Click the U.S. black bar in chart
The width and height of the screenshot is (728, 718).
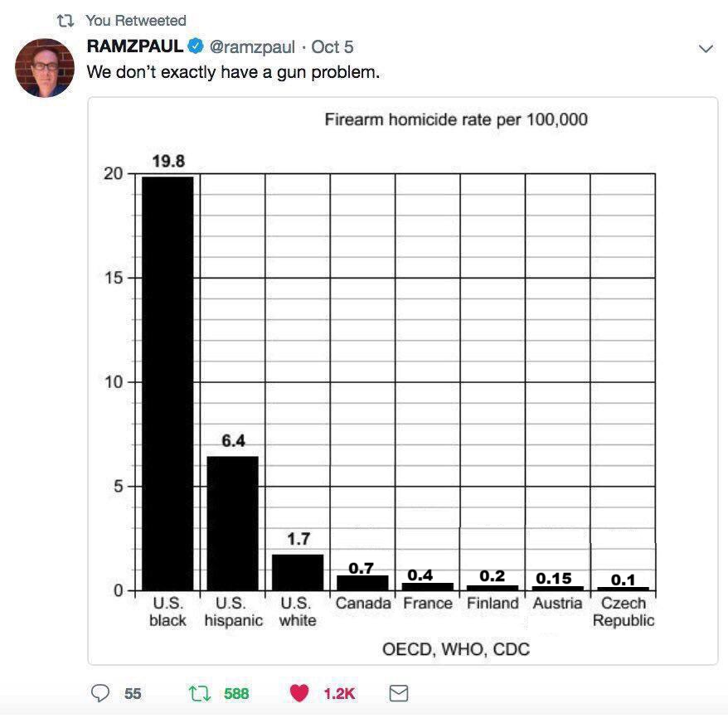pyautogui.click(x=167, y=383)
